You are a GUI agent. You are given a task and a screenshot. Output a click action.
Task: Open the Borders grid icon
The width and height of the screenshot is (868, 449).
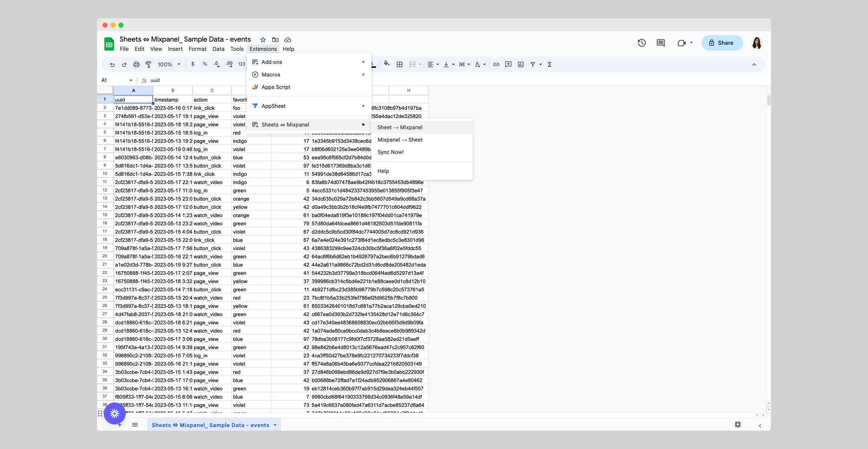pos(400,64)
